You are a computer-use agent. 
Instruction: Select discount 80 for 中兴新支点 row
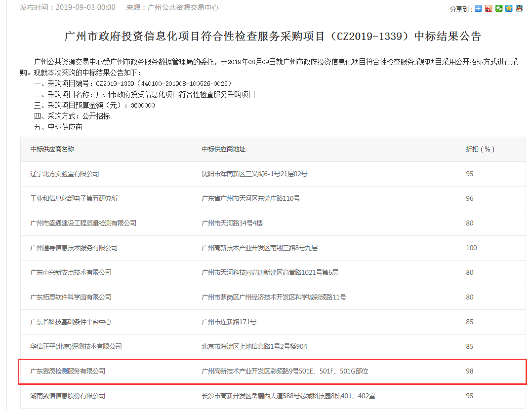pos(470,273)
